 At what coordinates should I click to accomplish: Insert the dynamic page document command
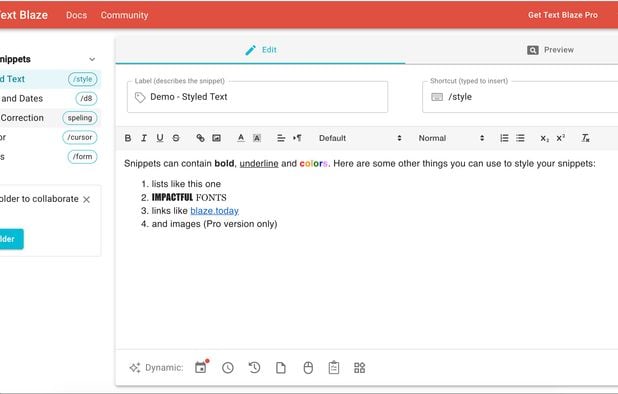pyautogui.click(x=281, y=368)
